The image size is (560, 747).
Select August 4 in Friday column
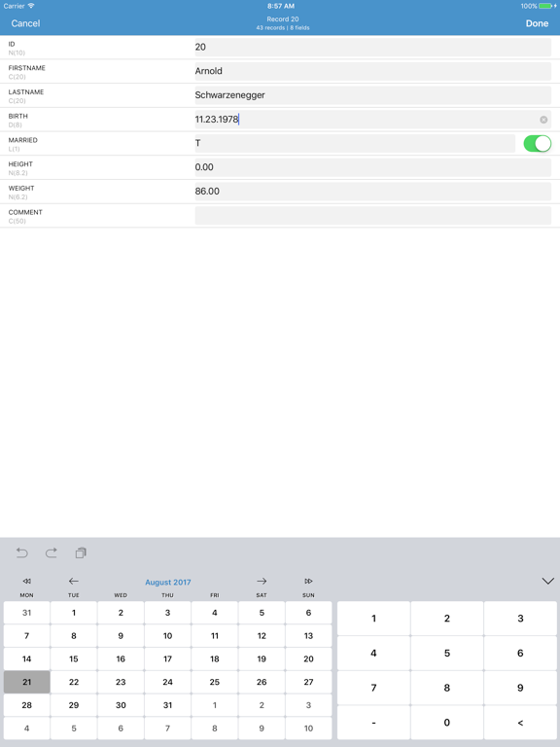[214, 613]
